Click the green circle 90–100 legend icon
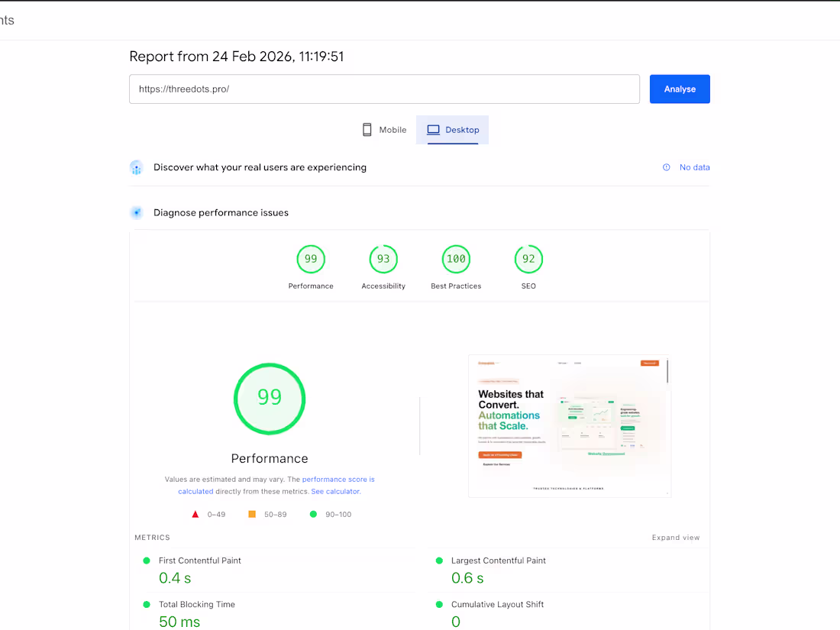840x630 pixels. tap(313, 514)
